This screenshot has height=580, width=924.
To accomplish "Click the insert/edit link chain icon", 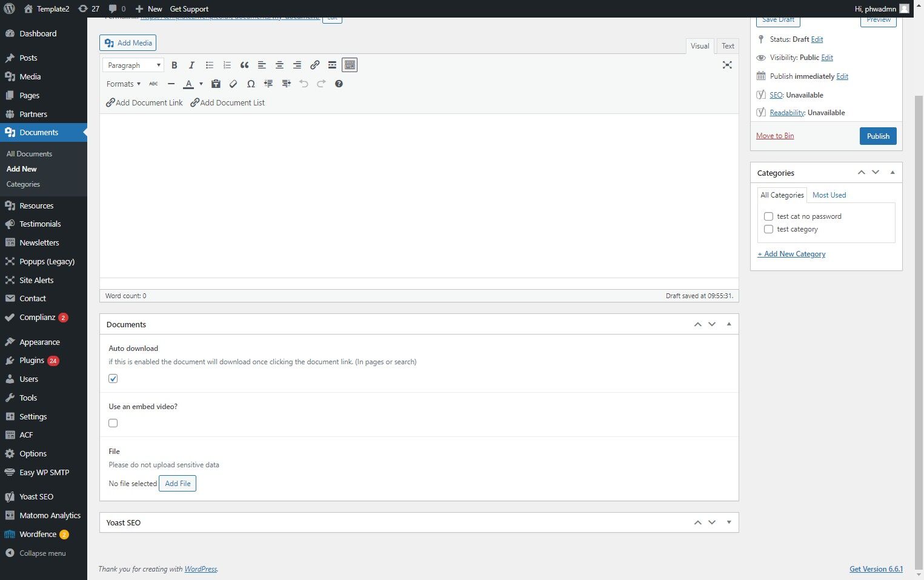I will pyautogui.click(x=314, y=65).
